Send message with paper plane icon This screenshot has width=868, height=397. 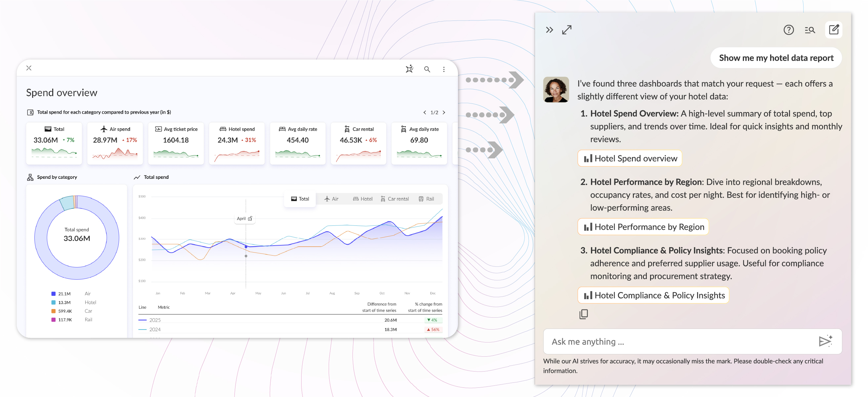click(x=825, y=341)
